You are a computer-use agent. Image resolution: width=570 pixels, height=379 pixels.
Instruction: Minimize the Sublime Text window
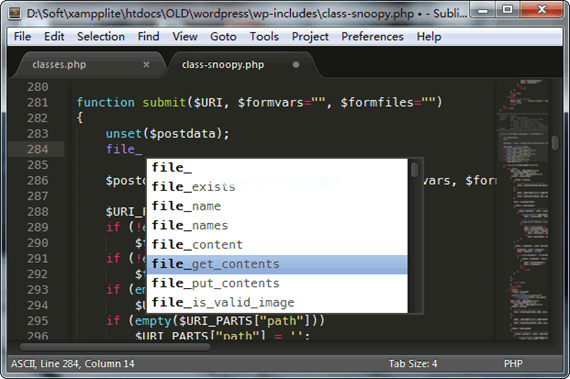pyautogui.click(x=483, y=10)
